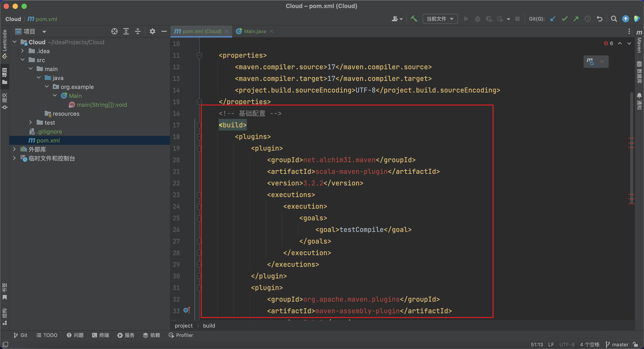This screenshot has width=644, height=349.
Task: Click UTF-8 encoding in status bar
Action: [567, 344]
